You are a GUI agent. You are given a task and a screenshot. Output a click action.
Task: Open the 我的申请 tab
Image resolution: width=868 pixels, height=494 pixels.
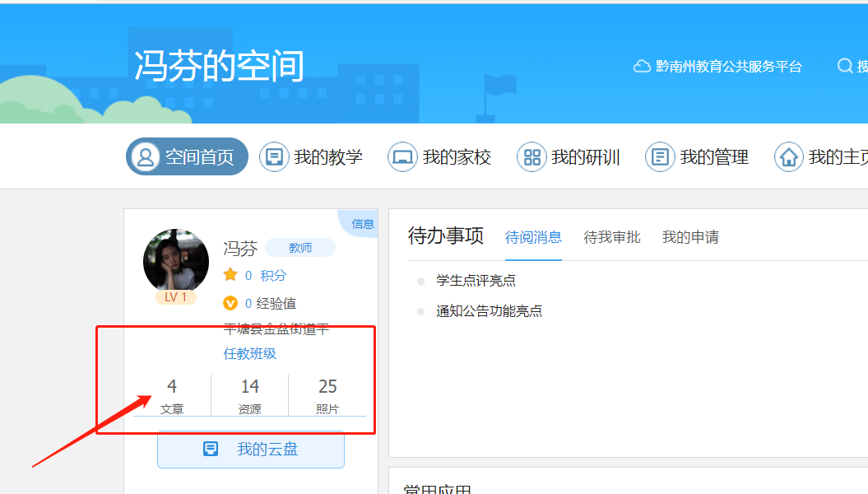[x=690, y=237]
